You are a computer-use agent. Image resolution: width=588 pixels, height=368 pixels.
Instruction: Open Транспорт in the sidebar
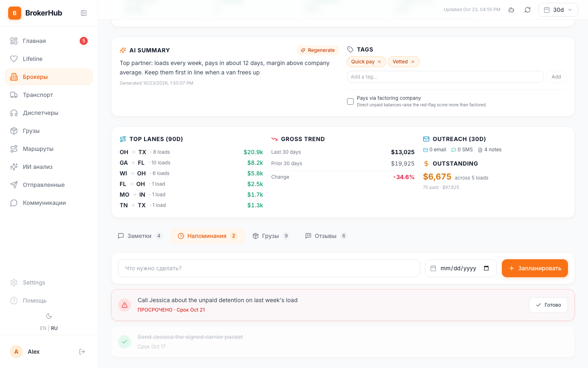pos(49,95)
